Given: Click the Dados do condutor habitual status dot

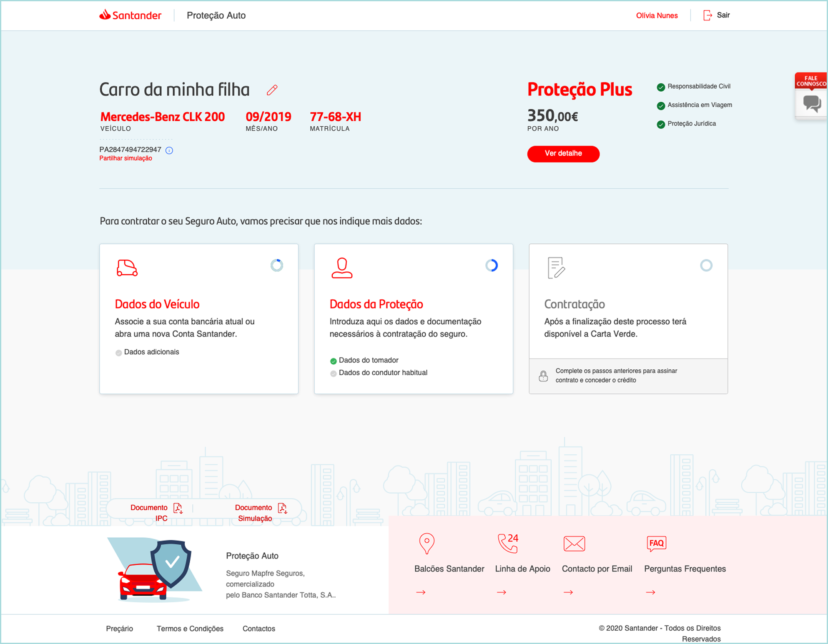Looking at the screenshot, I should coord(334,374).
